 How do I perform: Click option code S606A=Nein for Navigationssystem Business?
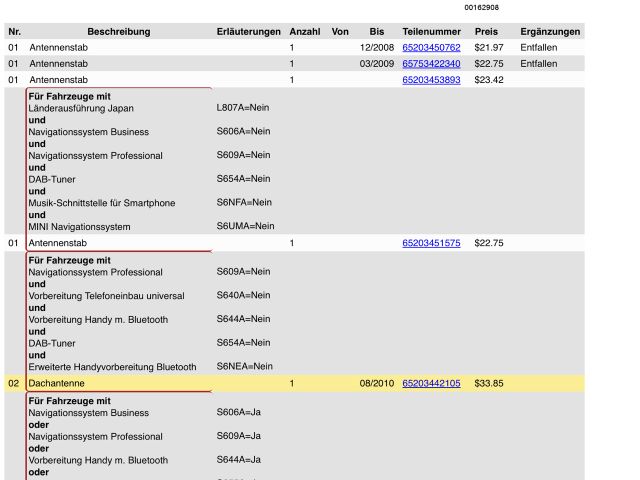coord(243,131)
